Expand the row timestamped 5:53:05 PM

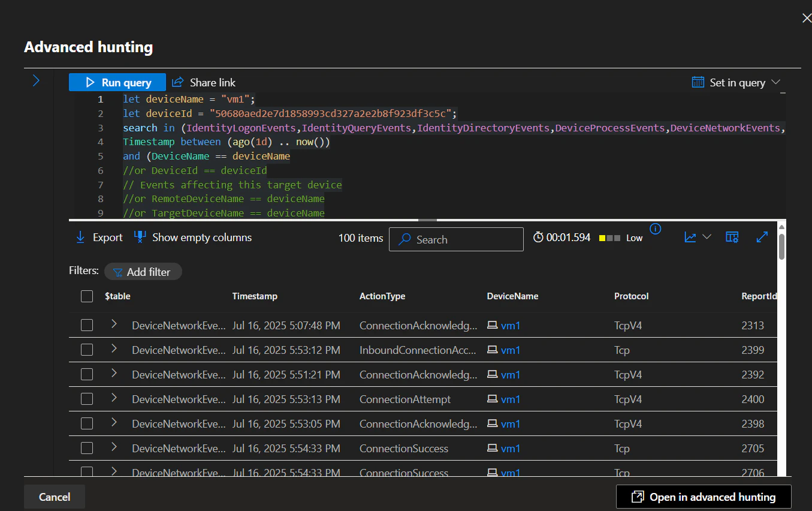pyautogui.click(x=114, y=422)
